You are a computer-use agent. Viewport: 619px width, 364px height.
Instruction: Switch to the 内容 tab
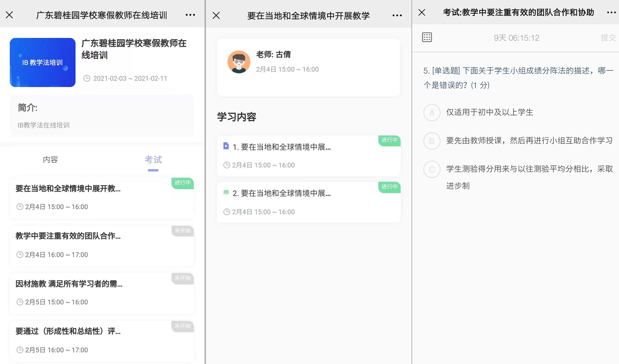tap(50, 160)
